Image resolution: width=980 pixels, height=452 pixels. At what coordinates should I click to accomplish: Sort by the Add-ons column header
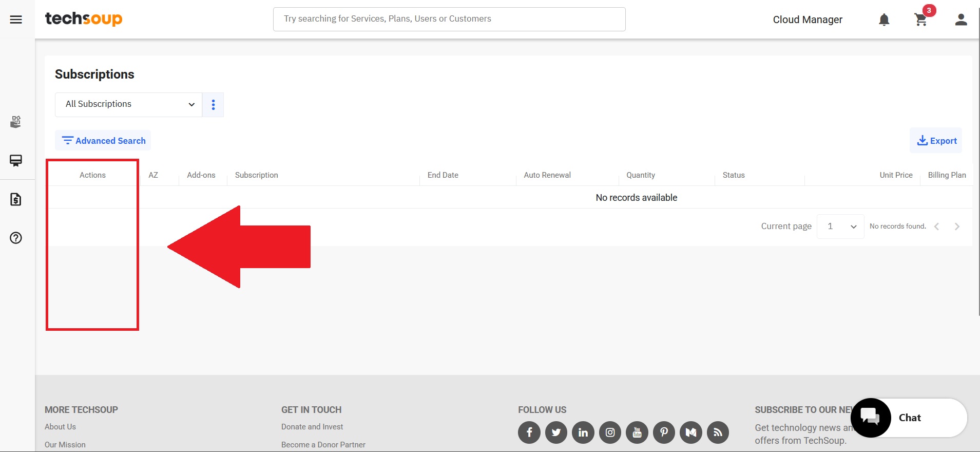[x=201, y=175]
